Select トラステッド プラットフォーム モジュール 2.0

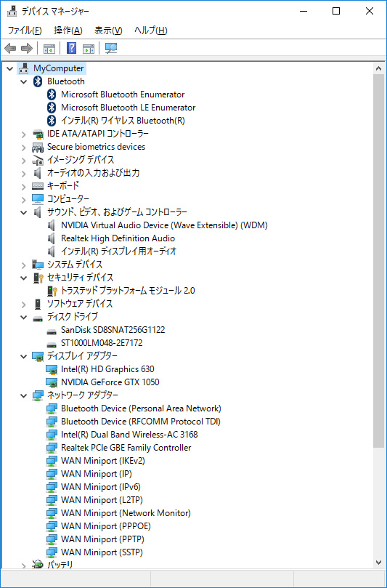pyautogui.click(x=128, y=291)
